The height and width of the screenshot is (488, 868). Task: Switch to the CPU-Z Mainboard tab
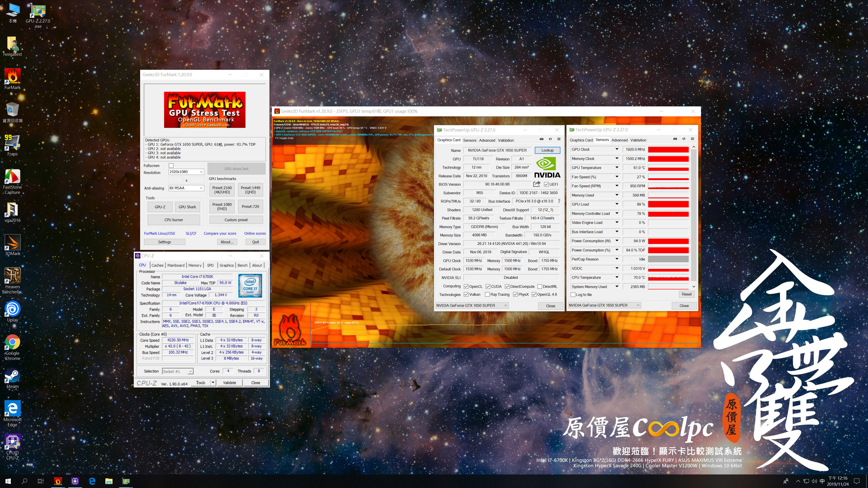coord(176,265)
